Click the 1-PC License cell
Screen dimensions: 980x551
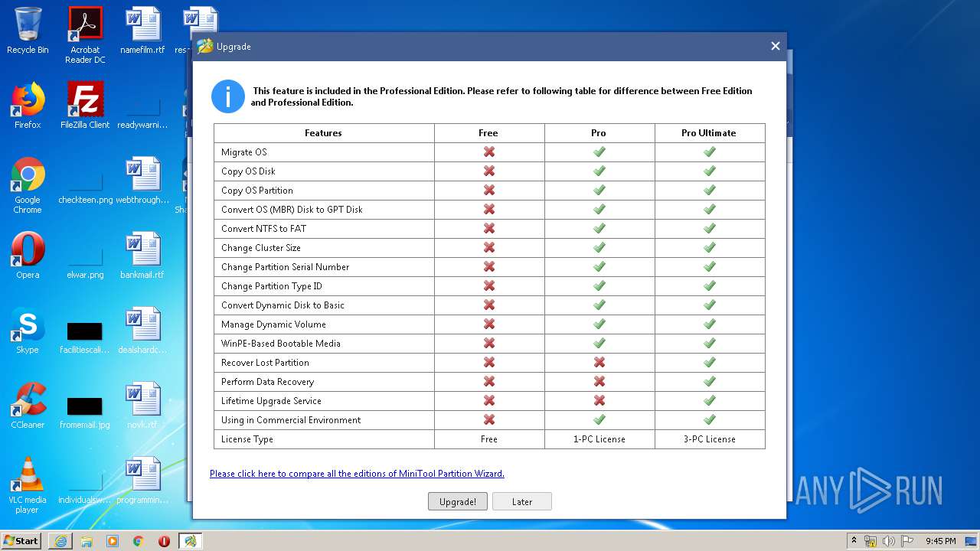pyautogui.click(x=599, y=439)
